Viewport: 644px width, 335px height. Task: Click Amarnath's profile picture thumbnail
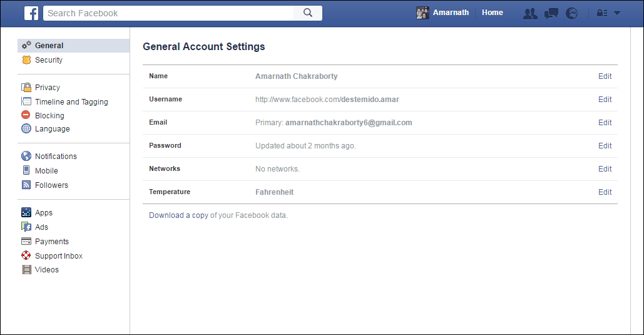point(422,13)
